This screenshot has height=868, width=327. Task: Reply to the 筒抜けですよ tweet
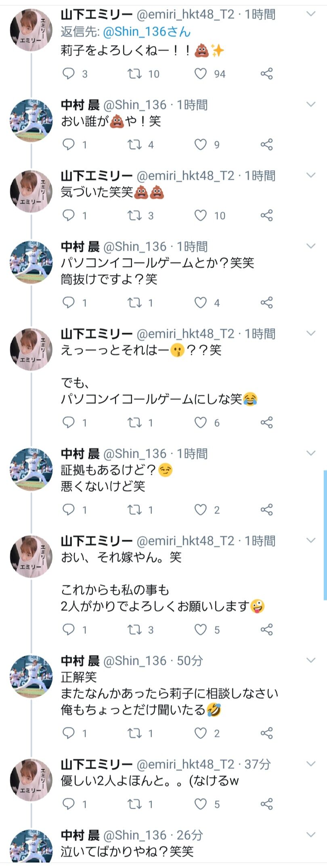[x=69, y=302]
